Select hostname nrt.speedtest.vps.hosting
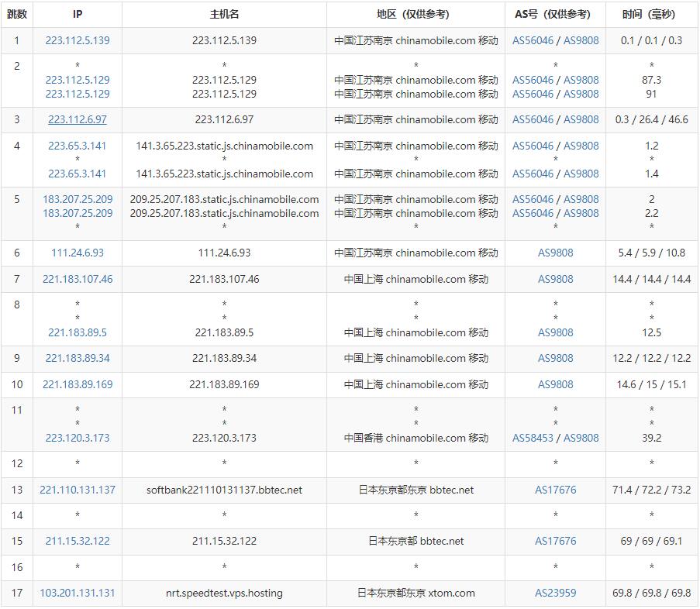 pos(224,593)
